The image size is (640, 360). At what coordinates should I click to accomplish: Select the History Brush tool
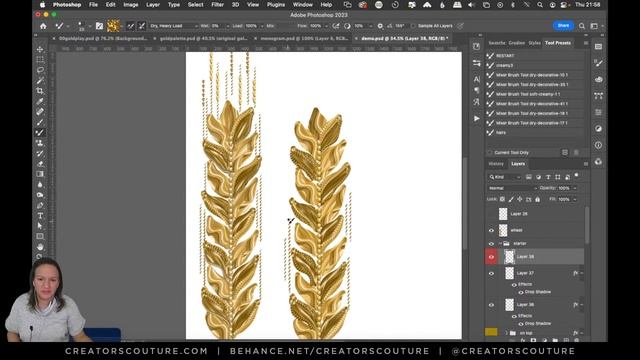coord(40,153)
